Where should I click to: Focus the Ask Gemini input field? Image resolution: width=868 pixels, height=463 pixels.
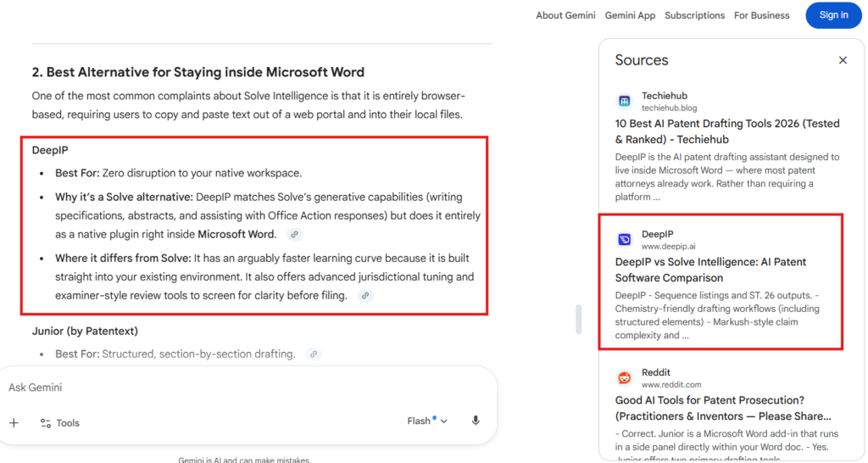pos(248,388)
